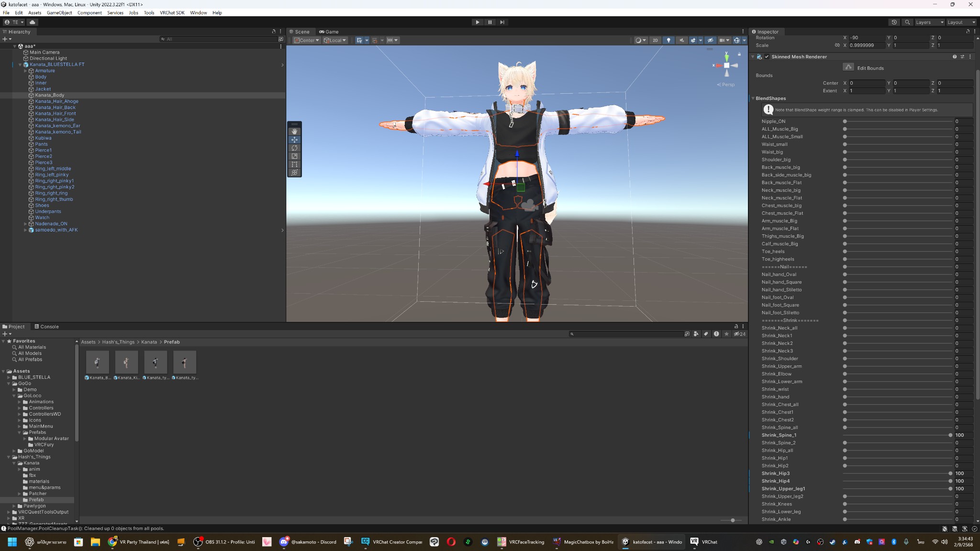
Task: Save search star icon in Project panel
Action: pyautogui.click(x=726, y=334)
